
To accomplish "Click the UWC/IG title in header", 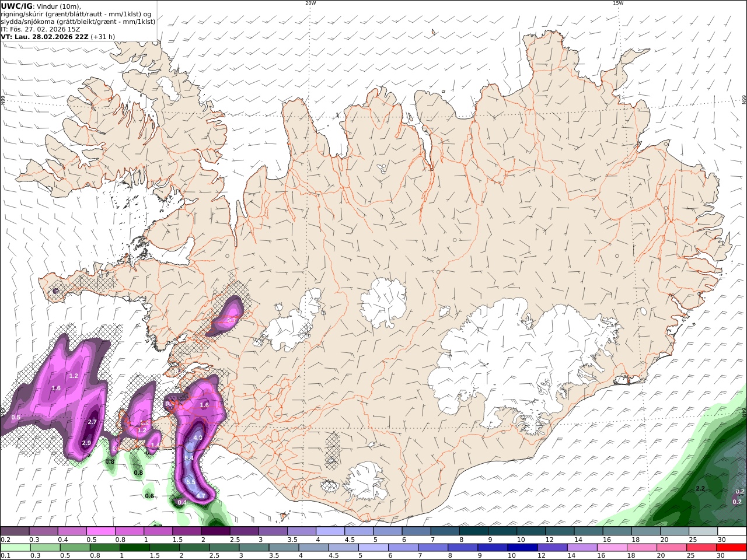I will tap(17, 6).
